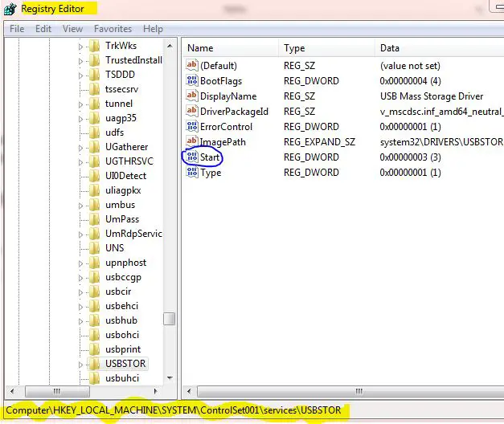504x424 pixels.
Task: Select the (Default) string value icon
Action: (192, 65)
